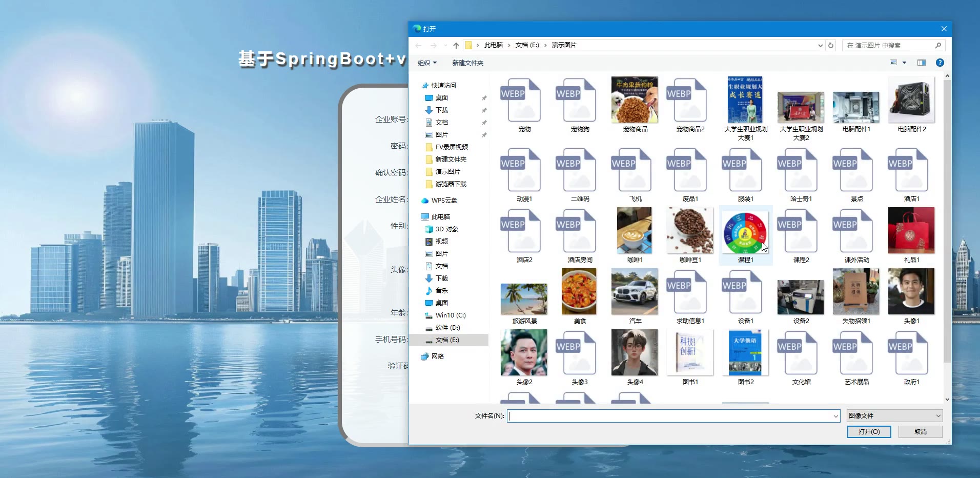The height and width of the screenshot is (478, 980).
Task: Expand the view options dropdown arrow
Action: pos(904,63)
